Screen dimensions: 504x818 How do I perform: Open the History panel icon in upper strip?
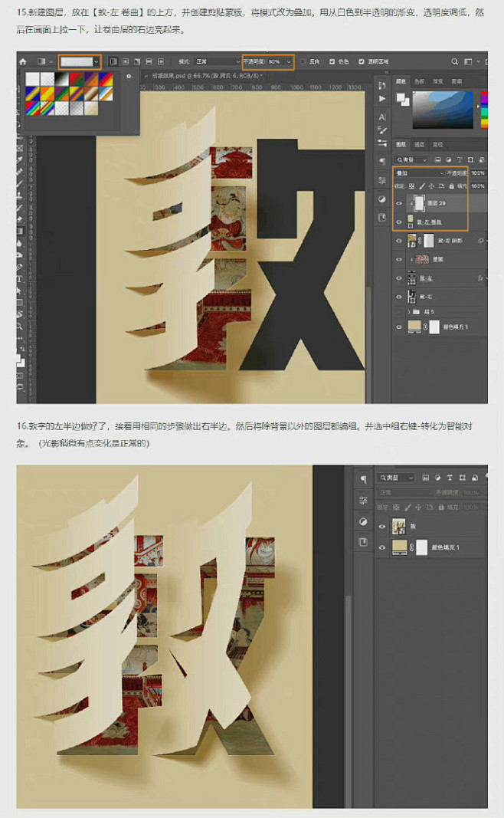[x=382, y=85]
